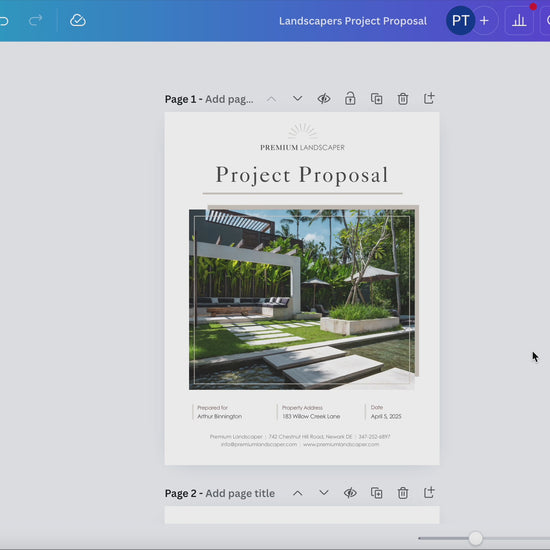Viewport: 550px width, 550px height.
Task: Duplicate Page 2
Action: coord(376,493)
